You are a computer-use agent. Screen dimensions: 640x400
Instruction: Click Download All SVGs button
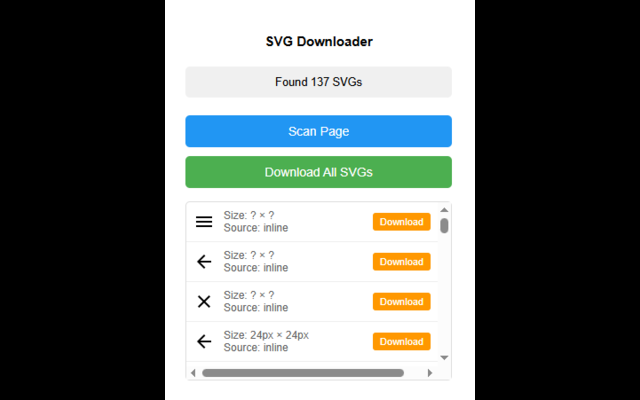tap(318, 172)
